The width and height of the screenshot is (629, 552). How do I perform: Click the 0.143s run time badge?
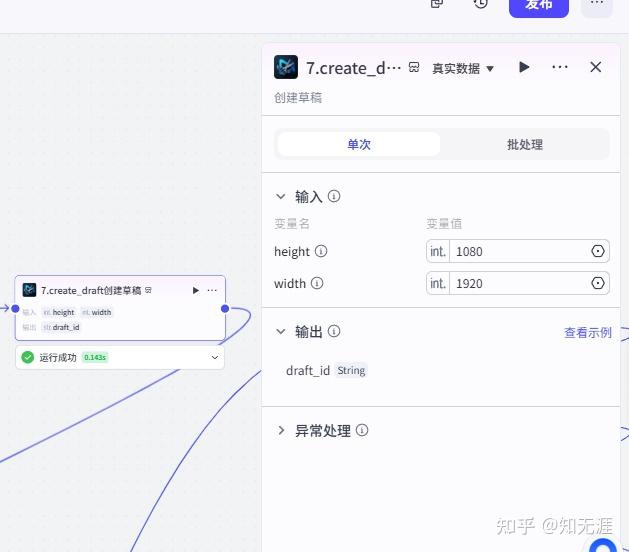(x=95, y=357)
